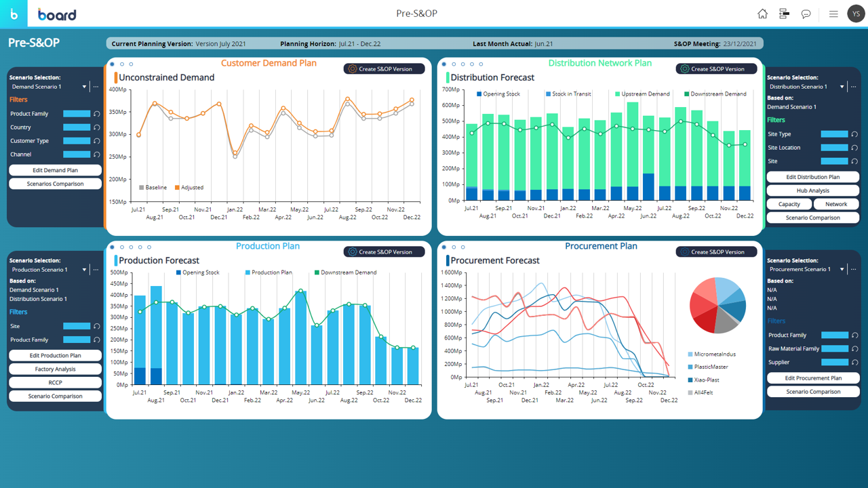Open the chat comments icon
Image resolution: width=868 pixels, height=488 pixels.
click(806, 14)
